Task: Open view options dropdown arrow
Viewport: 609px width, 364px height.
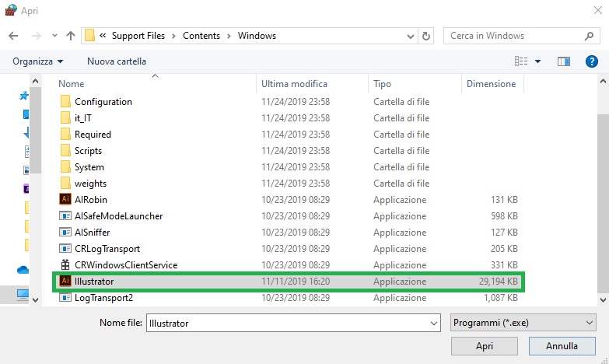Action: 538,61
